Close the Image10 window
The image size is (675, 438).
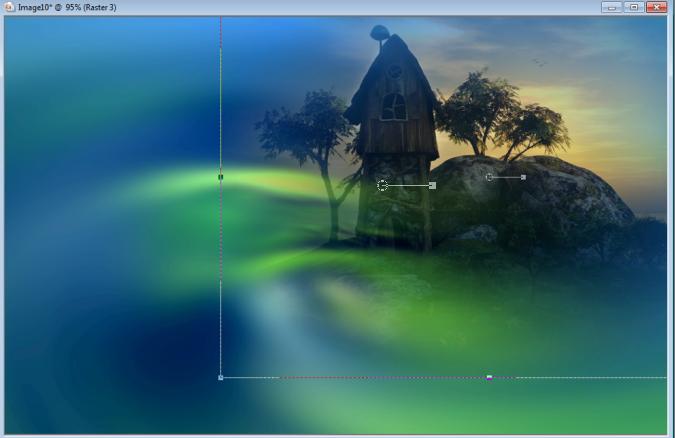(x=656, y=7)
